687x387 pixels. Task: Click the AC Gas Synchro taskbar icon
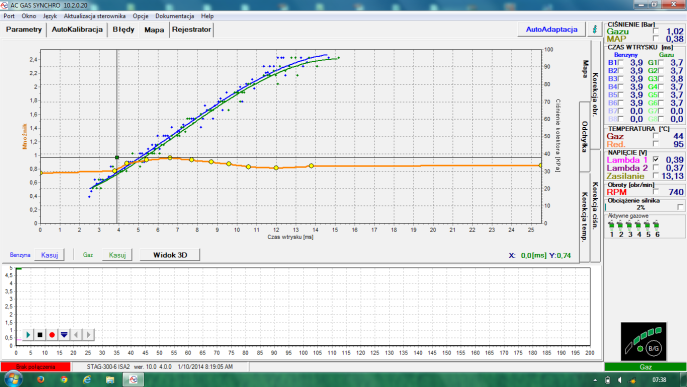[133, 380]
